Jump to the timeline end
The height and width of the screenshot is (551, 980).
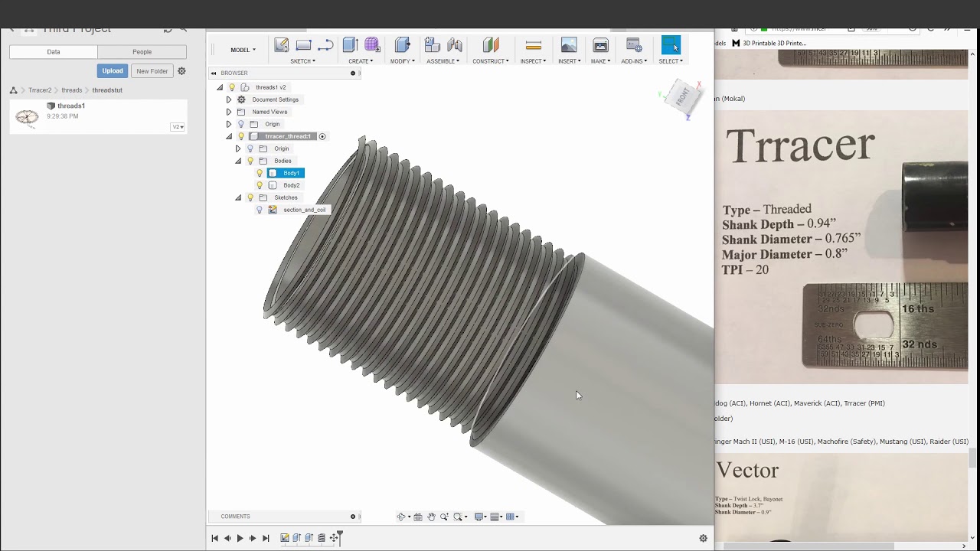point(266,538)
